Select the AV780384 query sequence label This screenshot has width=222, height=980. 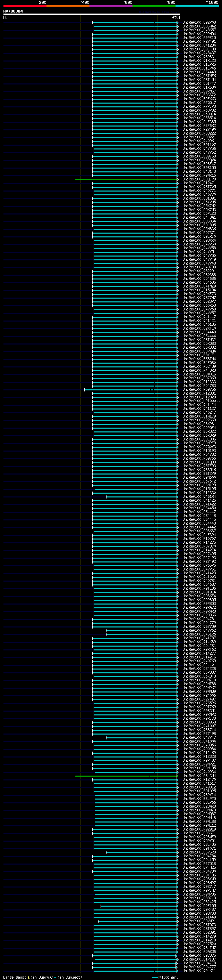[x=13, y=11]
